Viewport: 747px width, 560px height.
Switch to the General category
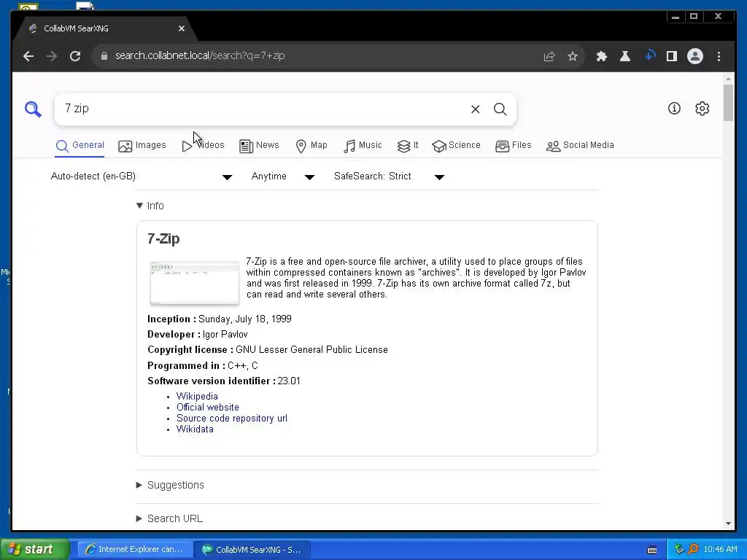[x=80, y=146]
